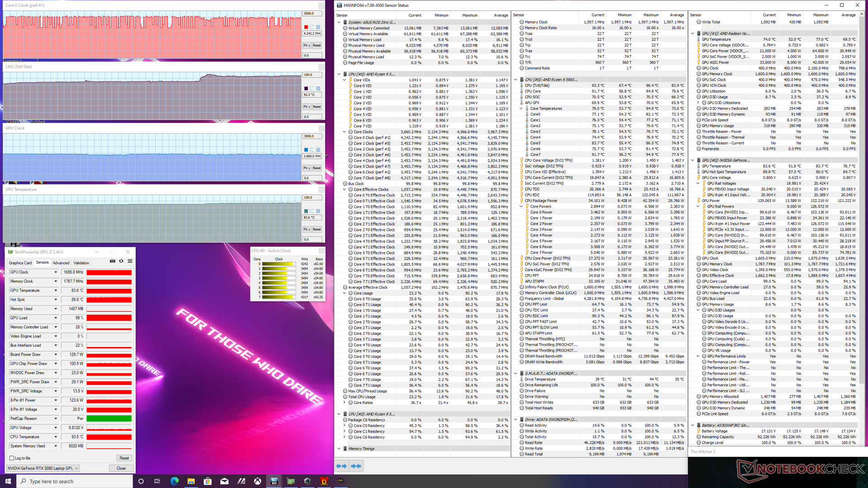Click GPU-Z screenshot camera icon
The height and width of the screenshot is (488, 868).
coord(112,261)
